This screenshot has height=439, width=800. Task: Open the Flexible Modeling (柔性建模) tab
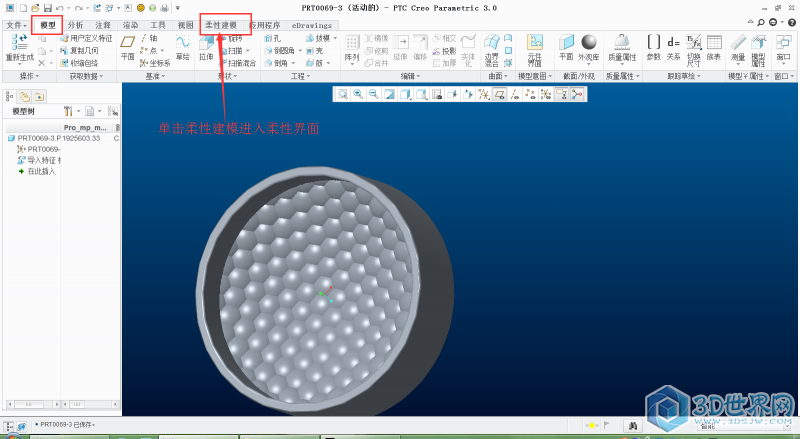221,25
